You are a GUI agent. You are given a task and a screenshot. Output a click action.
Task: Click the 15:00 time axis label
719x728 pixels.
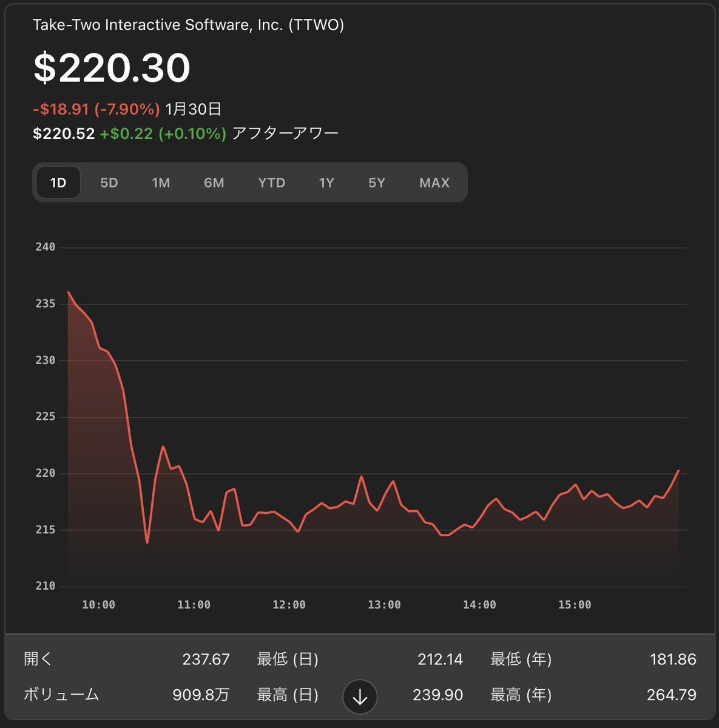(x=575, y=605)
